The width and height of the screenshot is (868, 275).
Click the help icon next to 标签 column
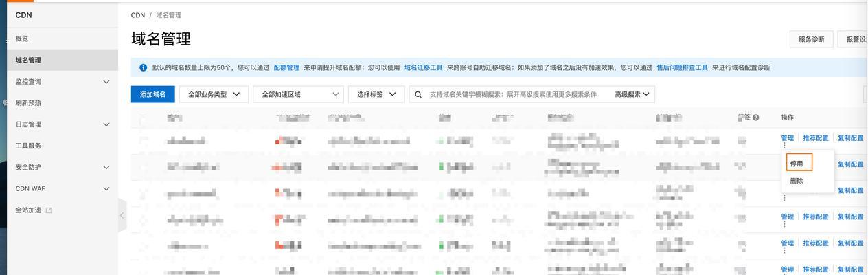[755, 118]
